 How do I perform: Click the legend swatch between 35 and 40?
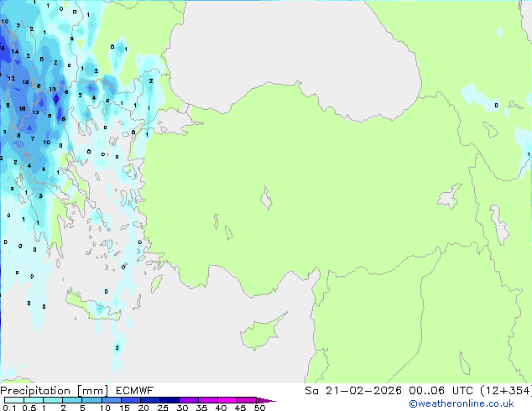(208, 400)
